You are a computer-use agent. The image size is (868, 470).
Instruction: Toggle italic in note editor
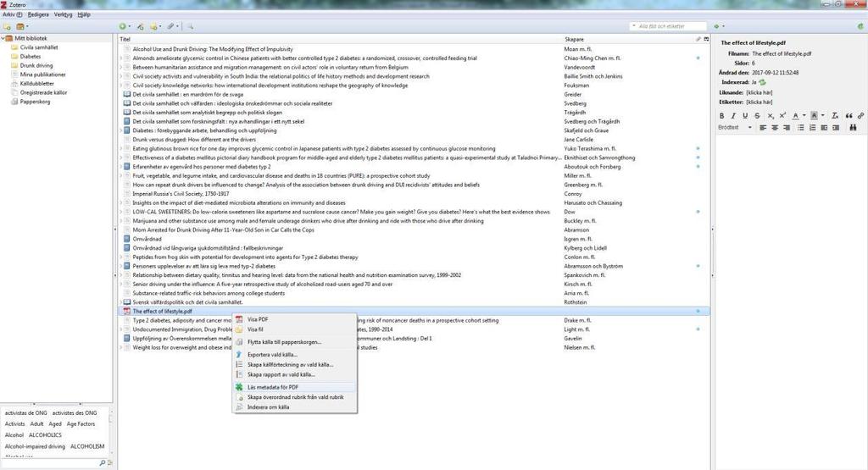tap(733, 115)
